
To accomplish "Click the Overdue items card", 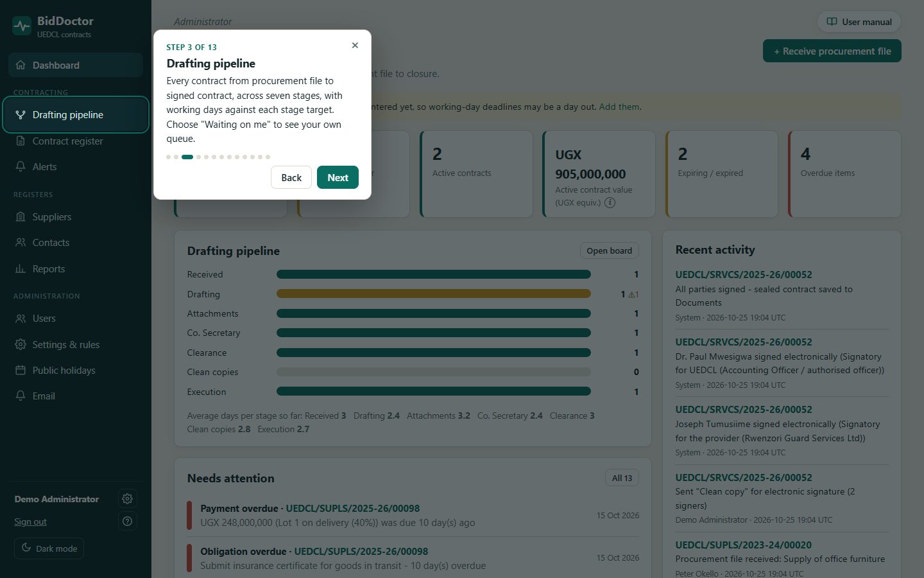I will click(844, 174).
